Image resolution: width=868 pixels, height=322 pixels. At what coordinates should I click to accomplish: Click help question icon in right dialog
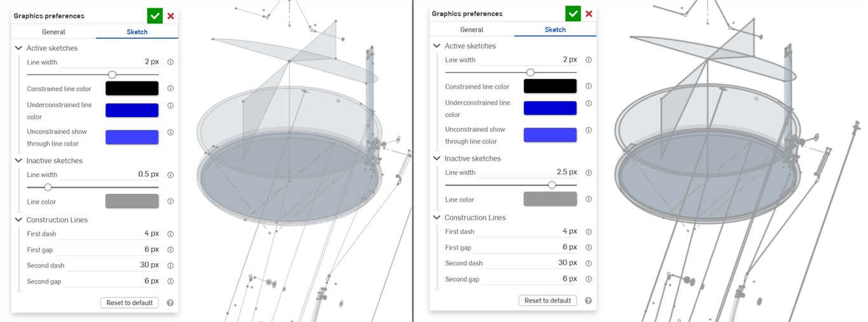click(x=589, y=300)
